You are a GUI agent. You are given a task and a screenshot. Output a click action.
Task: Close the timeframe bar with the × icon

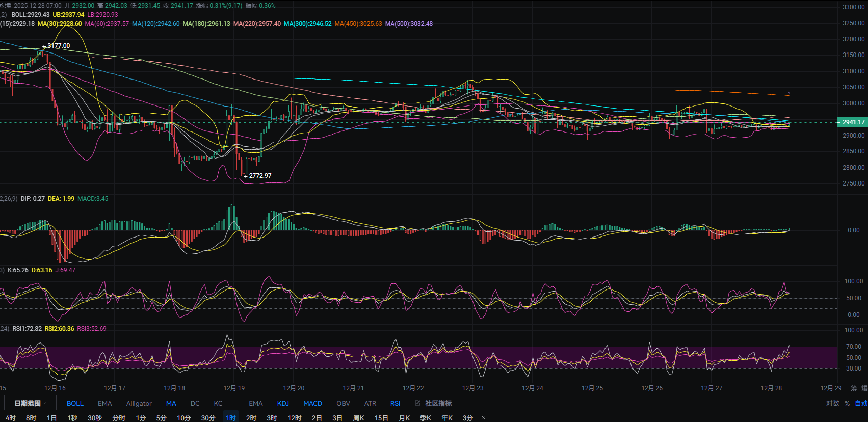(x=483, y=418)
